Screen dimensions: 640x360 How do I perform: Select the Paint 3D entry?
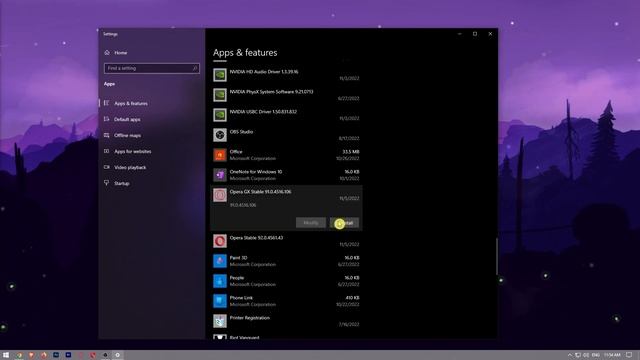pyautogui.click(x=286, y=261)
